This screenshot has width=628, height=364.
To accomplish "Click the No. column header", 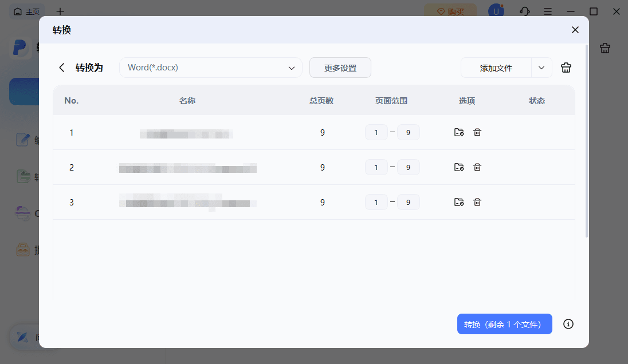I will [x=71, y=101].
